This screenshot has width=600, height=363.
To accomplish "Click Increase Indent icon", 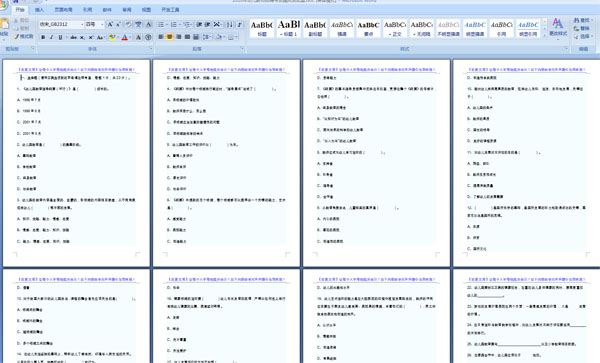I will click(x=207, y=24).
